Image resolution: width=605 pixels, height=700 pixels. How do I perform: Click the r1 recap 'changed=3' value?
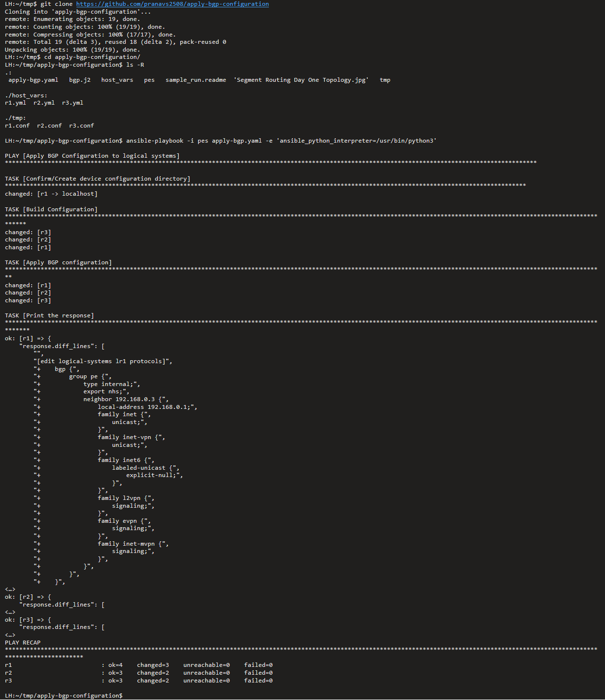(153, 665)
